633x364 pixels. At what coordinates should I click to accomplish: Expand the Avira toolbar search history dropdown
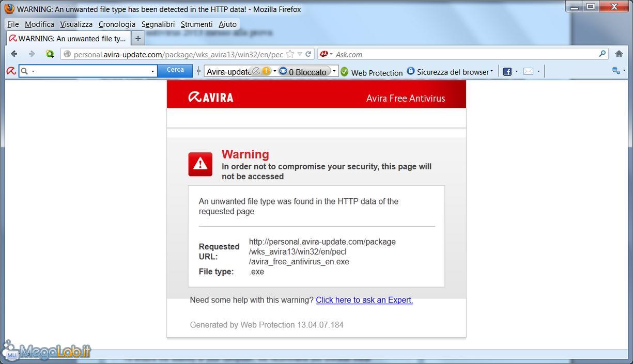point(153,71)
